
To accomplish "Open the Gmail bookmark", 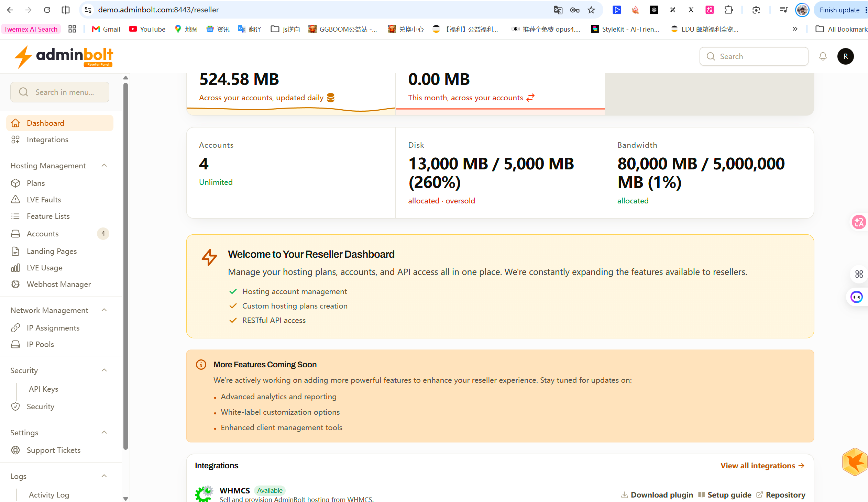I will pos(106,29).
